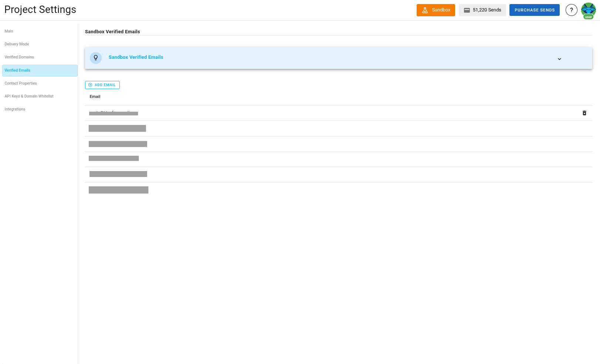Navigate to Verified Domains
Screen dimensions: 600x364
click(19, 57)
